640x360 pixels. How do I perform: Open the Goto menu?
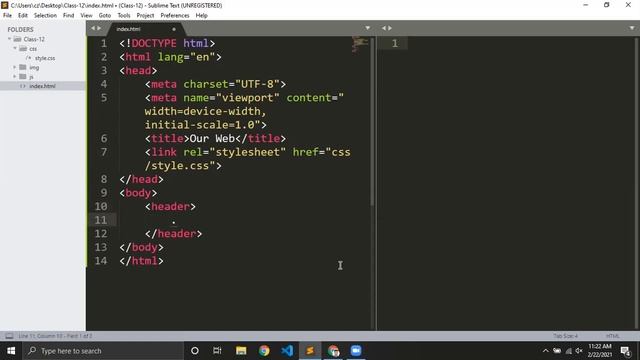[105, 16]
